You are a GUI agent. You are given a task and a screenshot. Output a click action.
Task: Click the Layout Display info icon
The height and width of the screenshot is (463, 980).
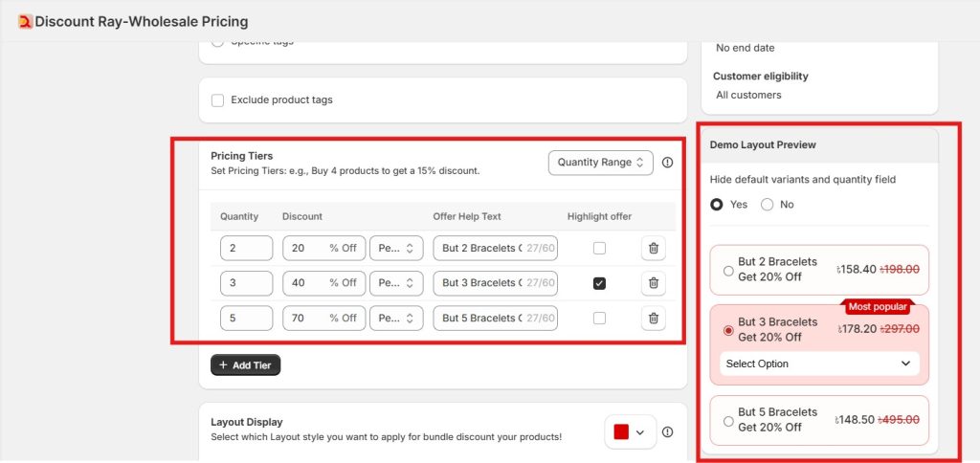click(667, 432)
